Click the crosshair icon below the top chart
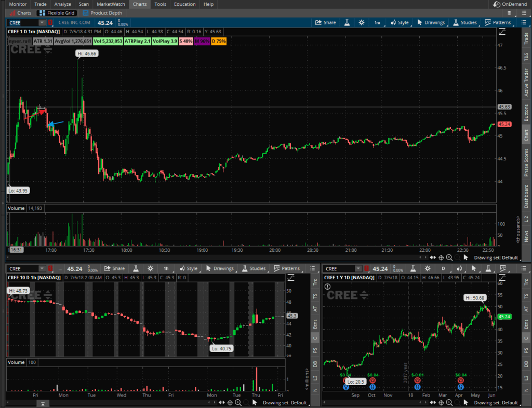Image resolution: width=532 pixels, height=408 pixels. (x=441, y=257)
